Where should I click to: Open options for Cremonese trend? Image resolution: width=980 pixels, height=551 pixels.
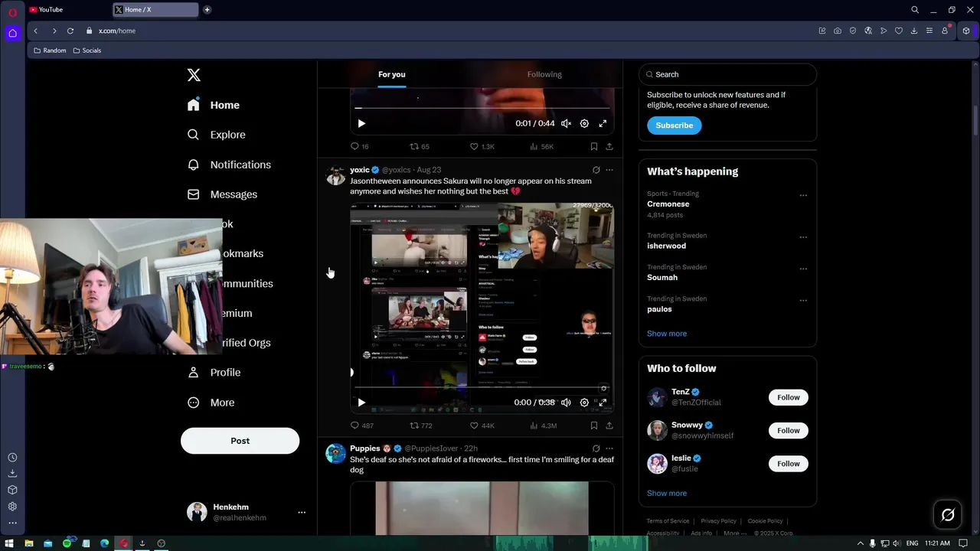click(803, 195)
